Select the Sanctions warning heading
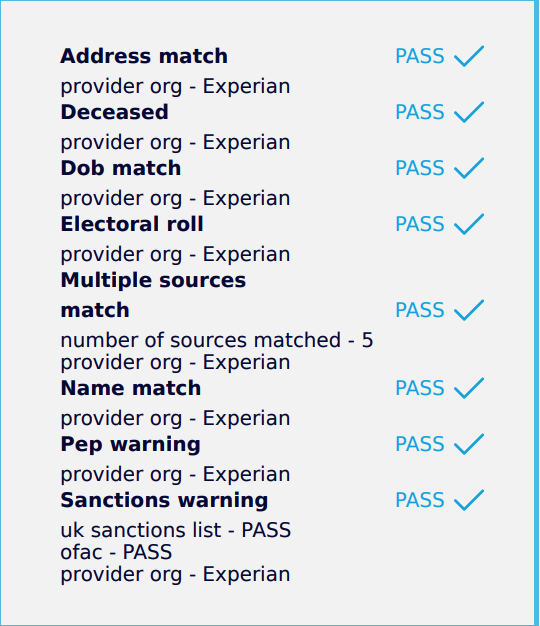Image resolution: width=540 pixels, height=626 pixels. click(164, 500)
